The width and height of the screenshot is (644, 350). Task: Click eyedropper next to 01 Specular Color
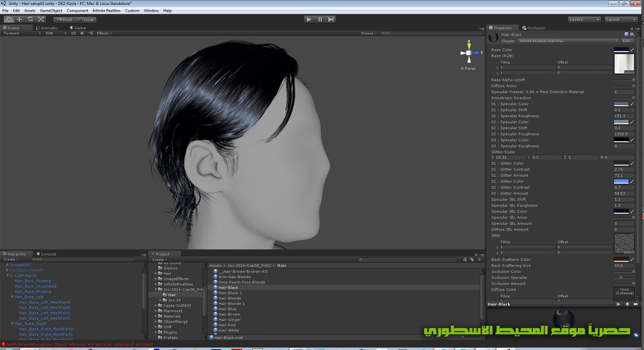pos(632,104)
